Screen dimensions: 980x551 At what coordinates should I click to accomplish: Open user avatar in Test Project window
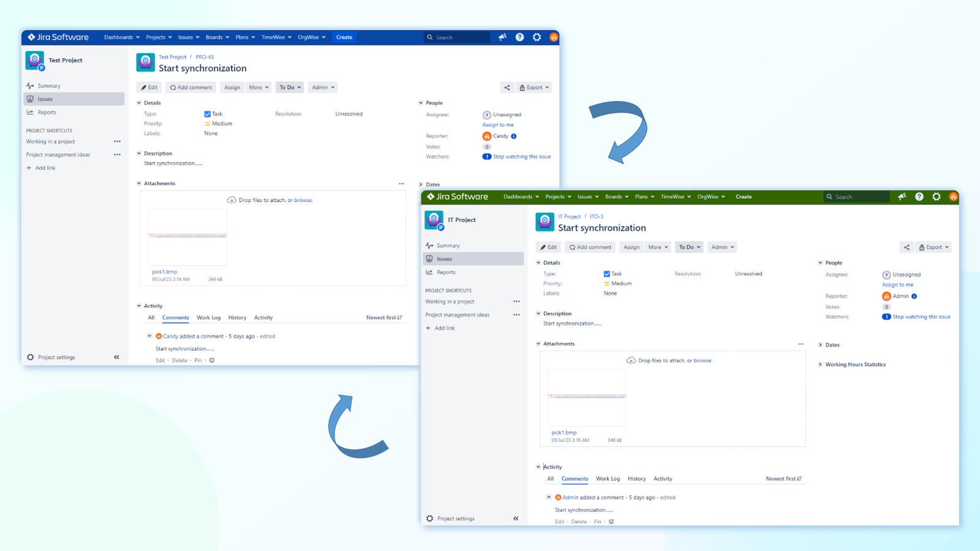point(554,37)
